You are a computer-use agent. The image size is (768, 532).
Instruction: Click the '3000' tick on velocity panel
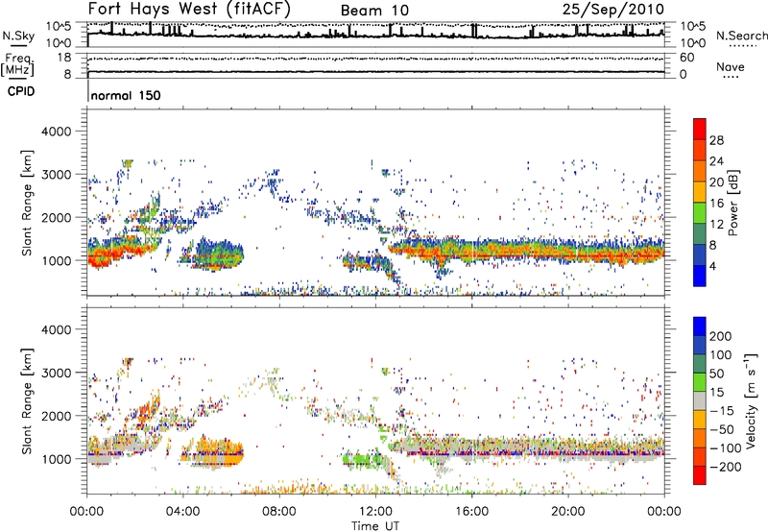(56, 373)
